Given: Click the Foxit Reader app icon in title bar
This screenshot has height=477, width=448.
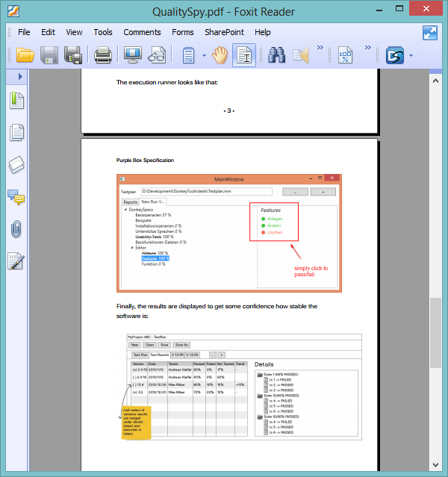Looking at the screenshot, I should click(13, 11).
